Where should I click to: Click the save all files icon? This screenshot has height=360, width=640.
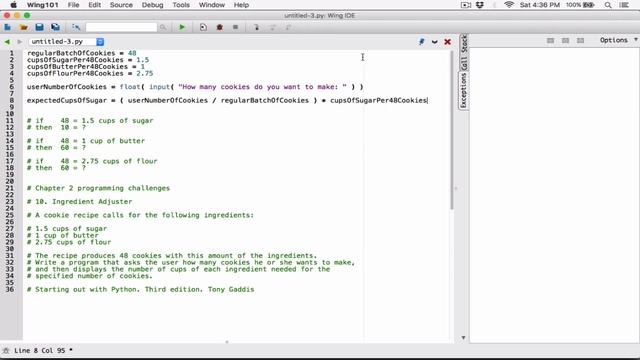[55, 27]
